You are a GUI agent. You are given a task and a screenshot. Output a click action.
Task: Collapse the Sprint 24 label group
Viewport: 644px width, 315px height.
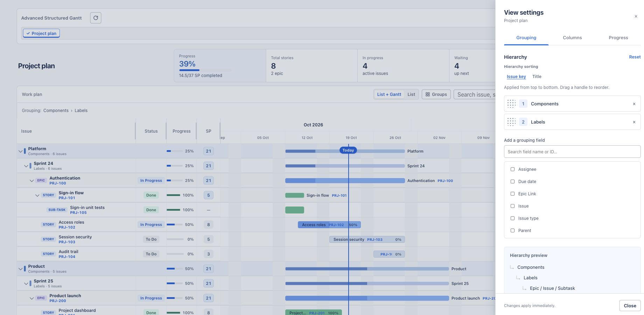(x=26, y=166)
